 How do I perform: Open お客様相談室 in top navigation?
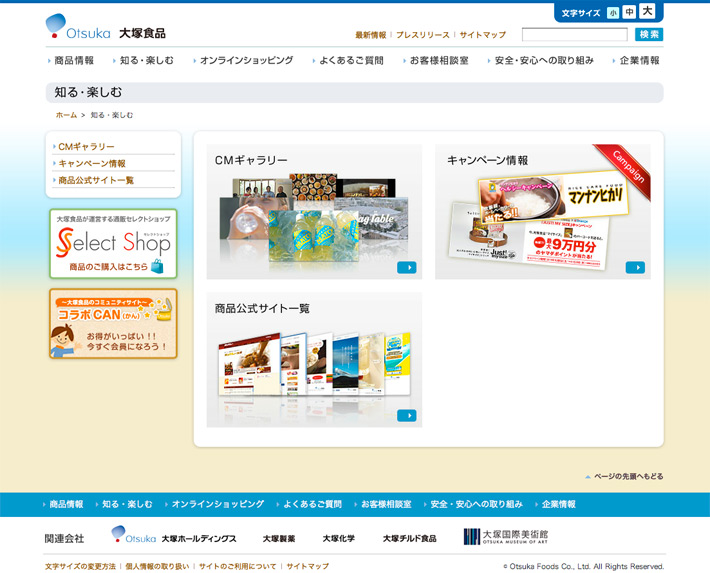(436, 60)
